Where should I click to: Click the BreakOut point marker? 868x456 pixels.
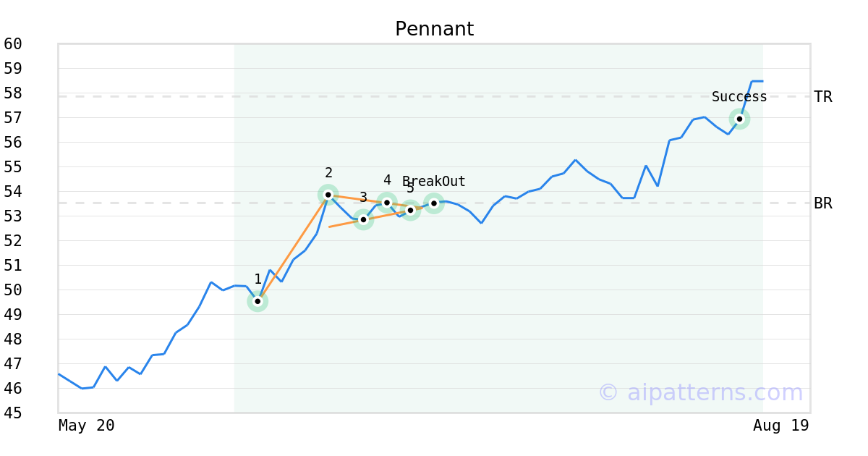[x=434, y=203]
